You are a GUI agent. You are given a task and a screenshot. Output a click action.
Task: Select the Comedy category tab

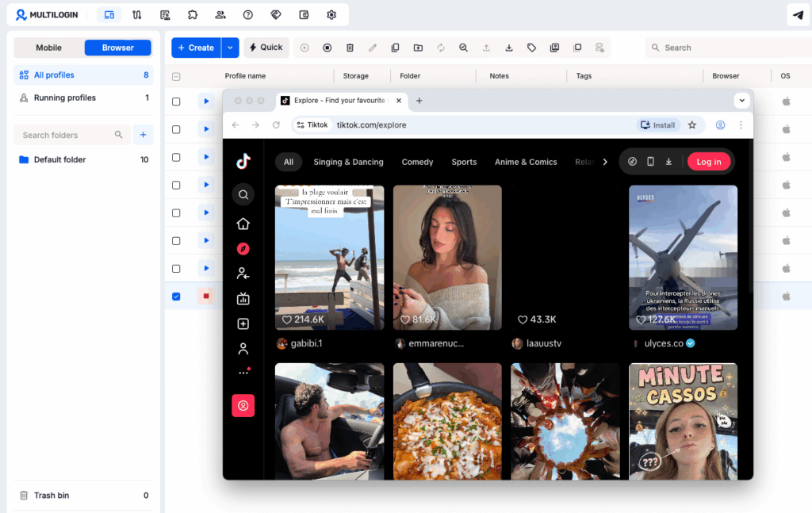pyautogui.click(x=417, y=162)
